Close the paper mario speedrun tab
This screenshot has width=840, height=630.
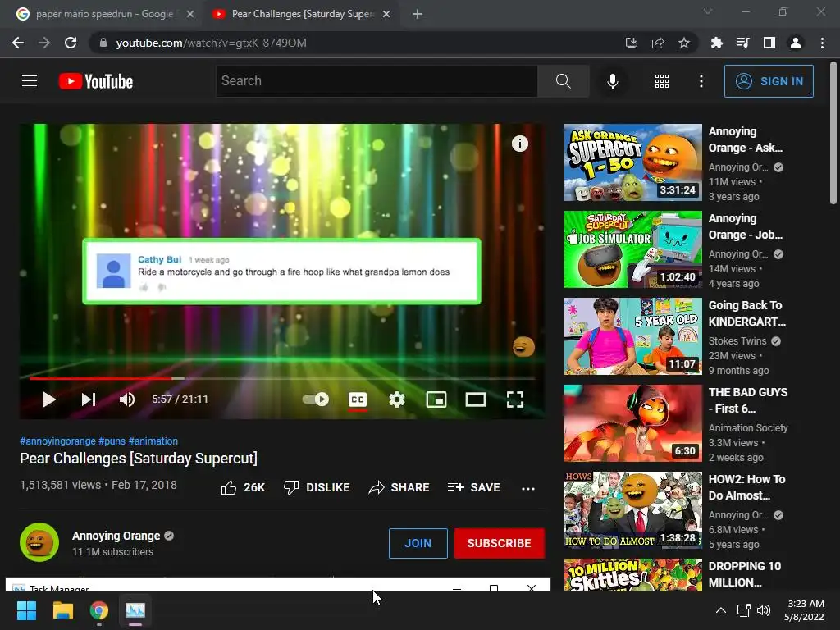(190, 15)
